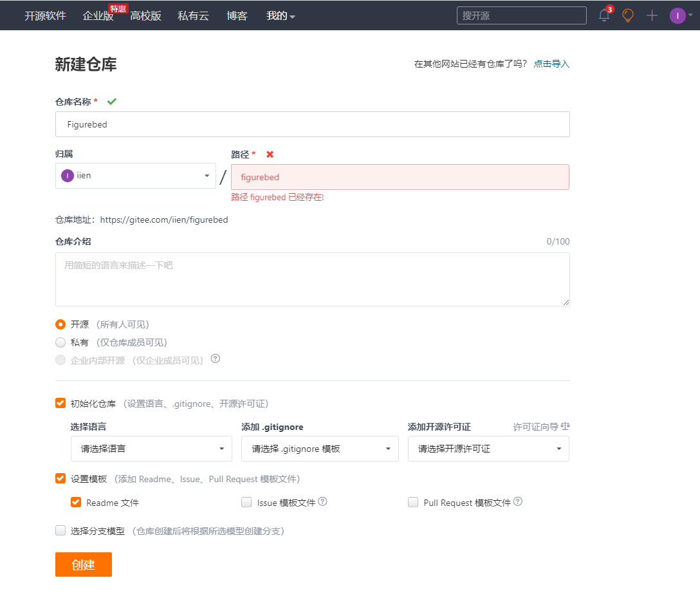Open 企业版 in top navigation
700x598 pixels.
[x=98, y=16]
